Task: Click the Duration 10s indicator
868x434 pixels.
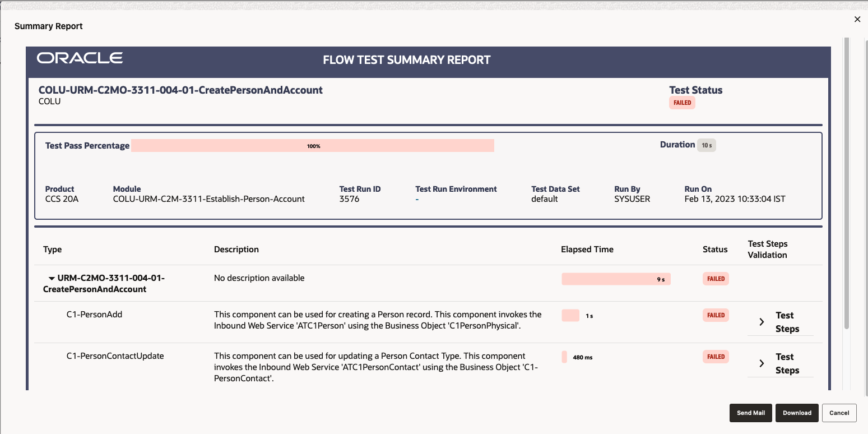Action: [x=706, y=145]
